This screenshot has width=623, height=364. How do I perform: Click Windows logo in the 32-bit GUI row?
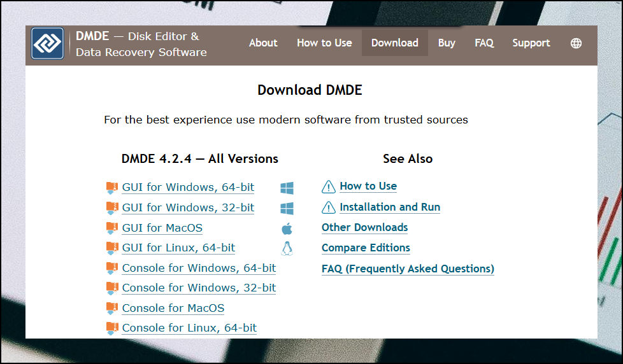[287, 208]
